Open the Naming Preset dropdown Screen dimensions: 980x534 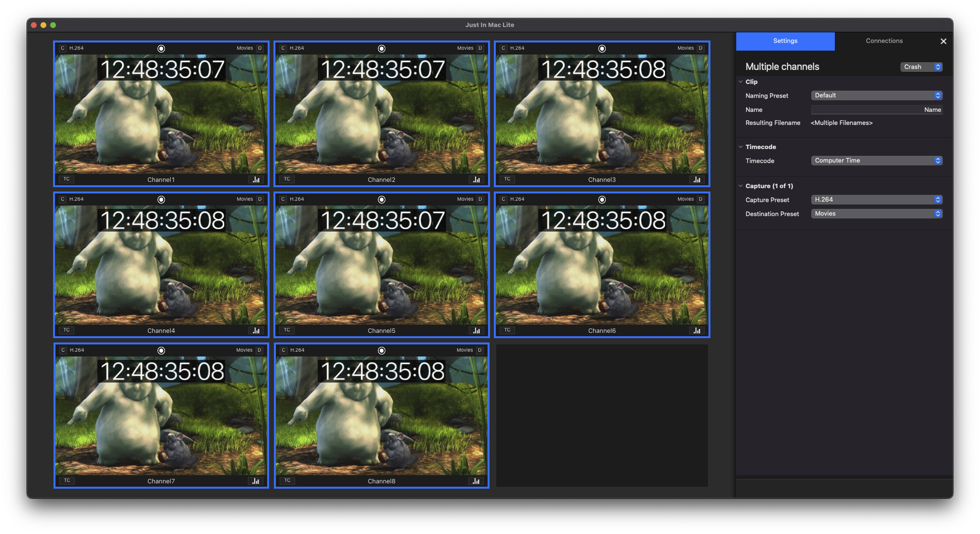click(x=876, y=96)
